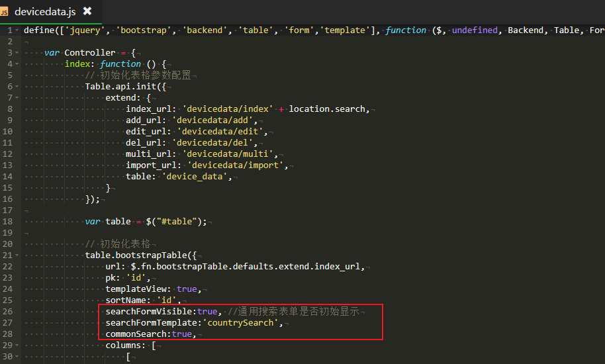Click the Backend parameter on line 1

(x=525, y=30)
